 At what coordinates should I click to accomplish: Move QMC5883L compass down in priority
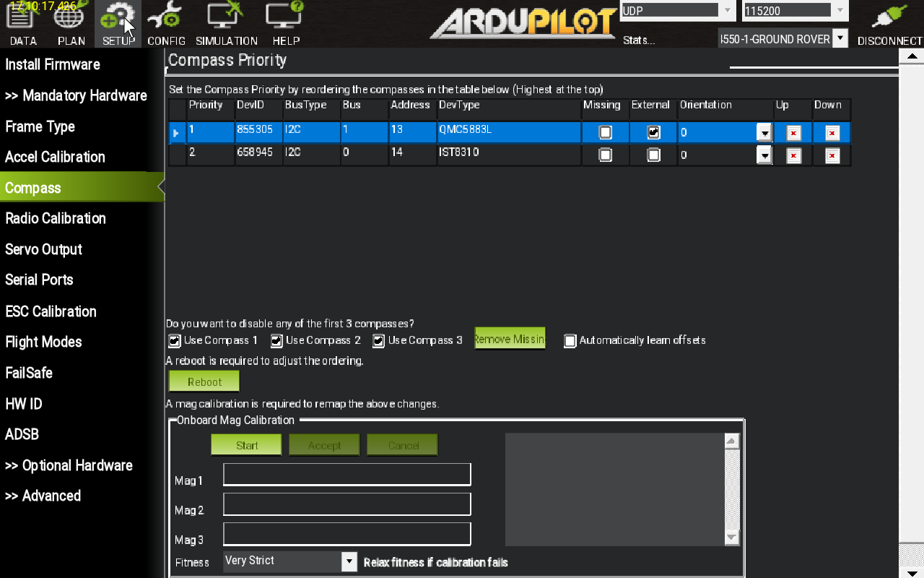pyautogui.click(x=832, y=133)
